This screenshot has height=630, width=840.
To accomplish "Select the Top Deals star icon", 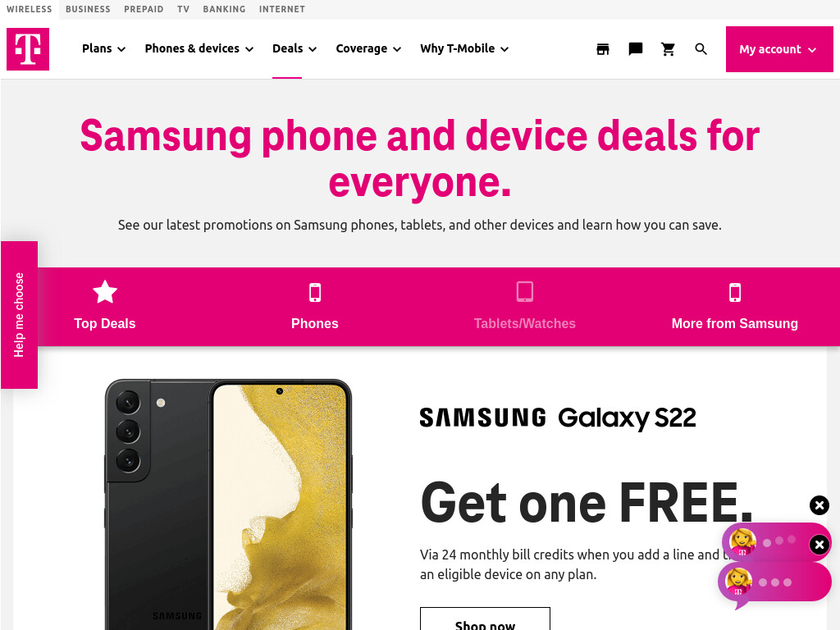I will (x=105, y=292).
